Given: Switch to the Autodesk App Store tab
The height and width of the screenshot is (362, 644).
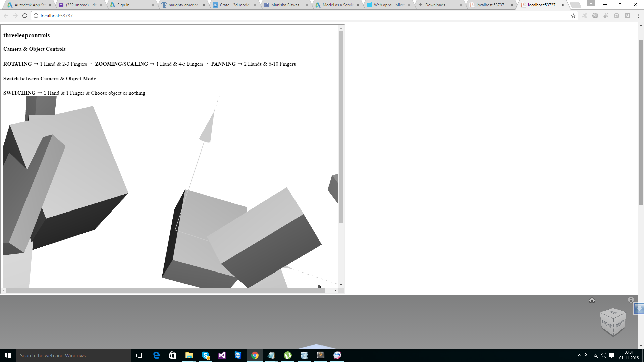Looking at the screenshot, I should [x=29, y=5].
